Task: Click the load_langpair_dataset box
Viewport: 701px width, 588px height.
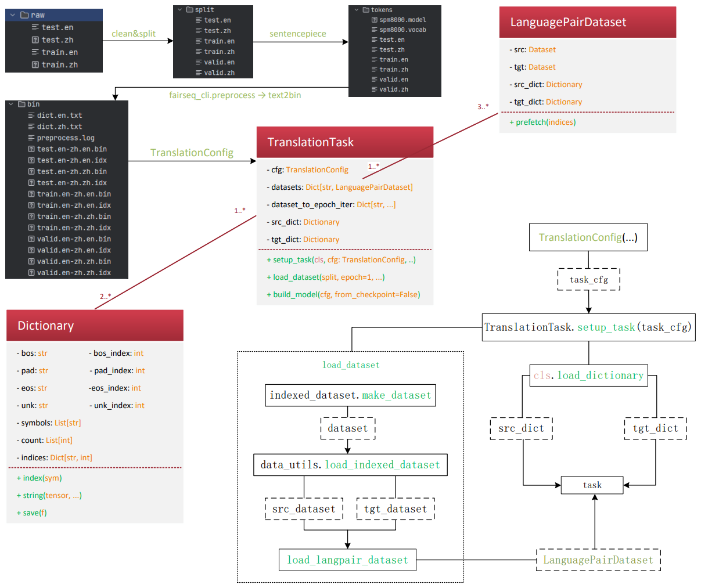Action: (x=347, y=560)
